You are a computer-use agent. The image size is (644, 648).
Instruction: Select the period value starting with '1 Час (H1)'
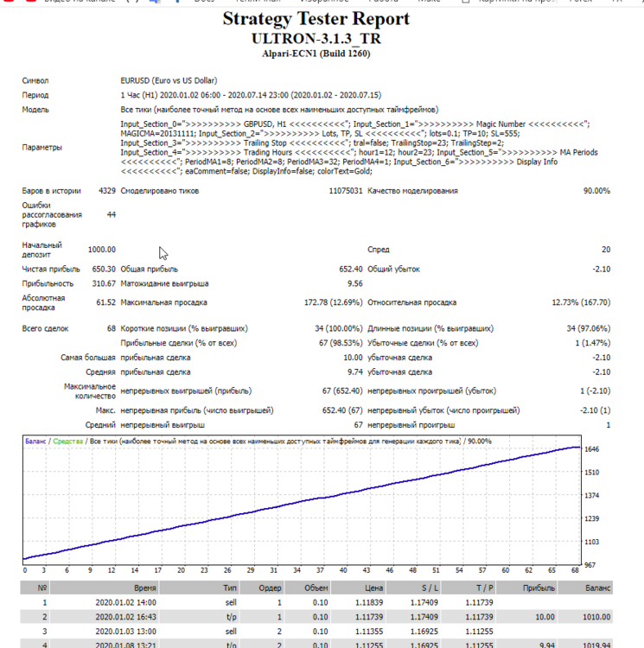[251, 95]
